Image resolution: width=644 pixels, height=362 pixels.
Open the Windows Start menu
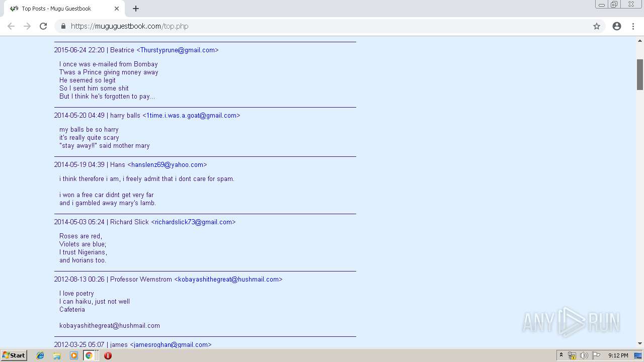pyautogui.click(x=14, y=355)
